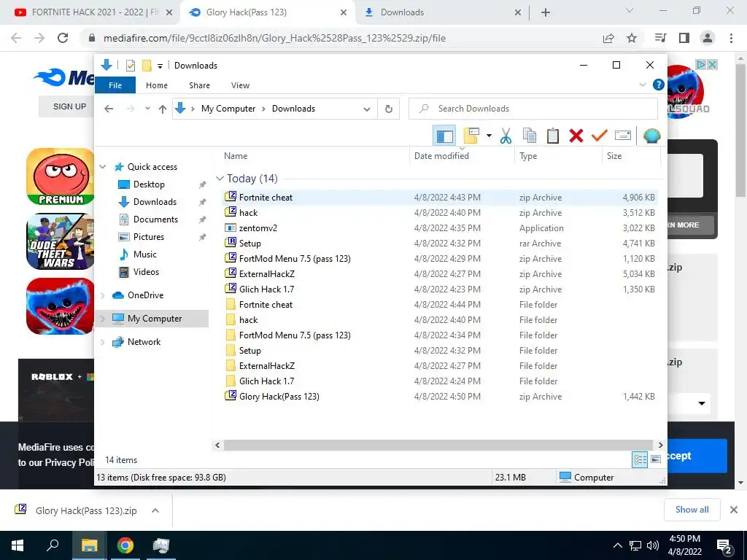Select Fortnite cheat zip Archive row
Image resolution: width=747 pixels, height=560 pixels.
439,198
